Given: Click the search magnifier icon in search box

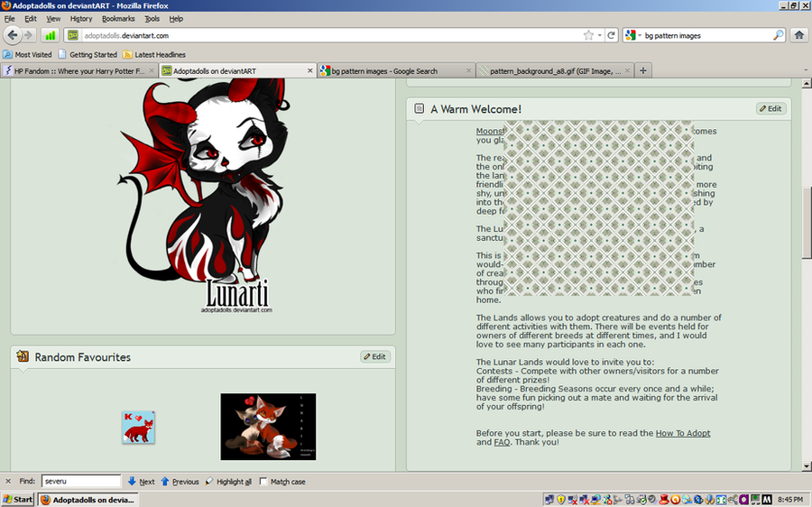Looking at the screenshot, I should point(779,35).
